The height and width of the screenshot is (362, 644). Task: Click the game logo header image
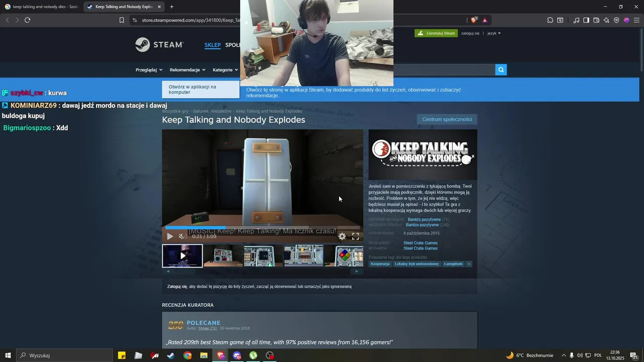(423, 155)
